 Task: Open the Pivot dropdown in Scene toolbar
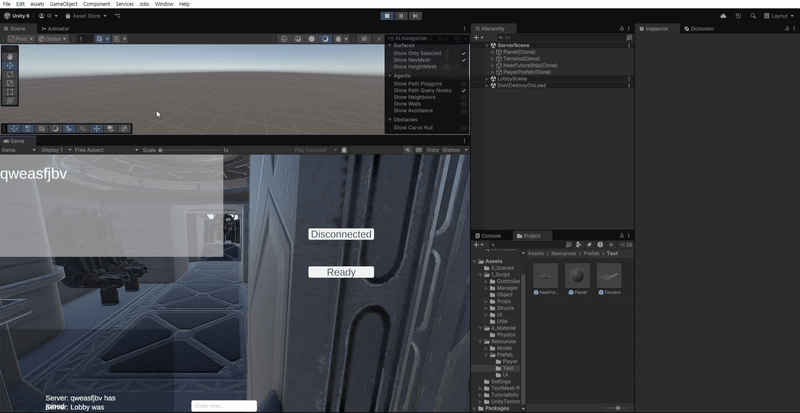coord(20,39)
